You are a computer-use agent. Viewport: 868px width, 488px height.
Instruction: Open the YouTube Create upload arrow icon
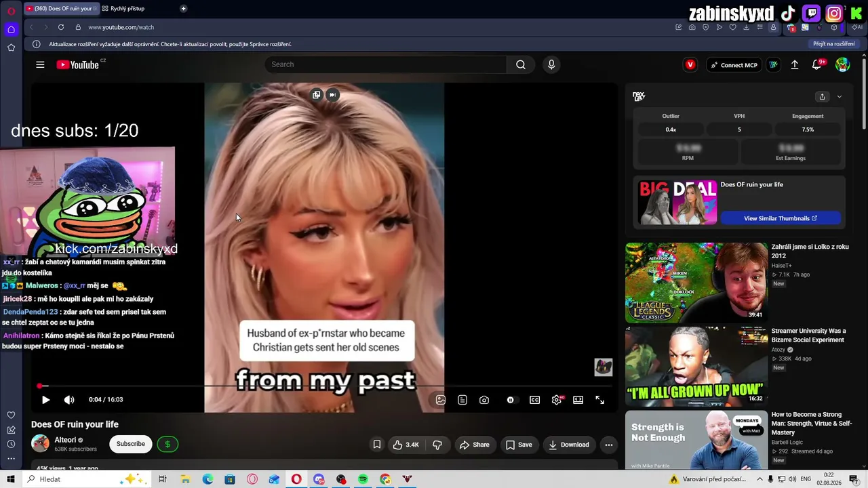(795, 65)
